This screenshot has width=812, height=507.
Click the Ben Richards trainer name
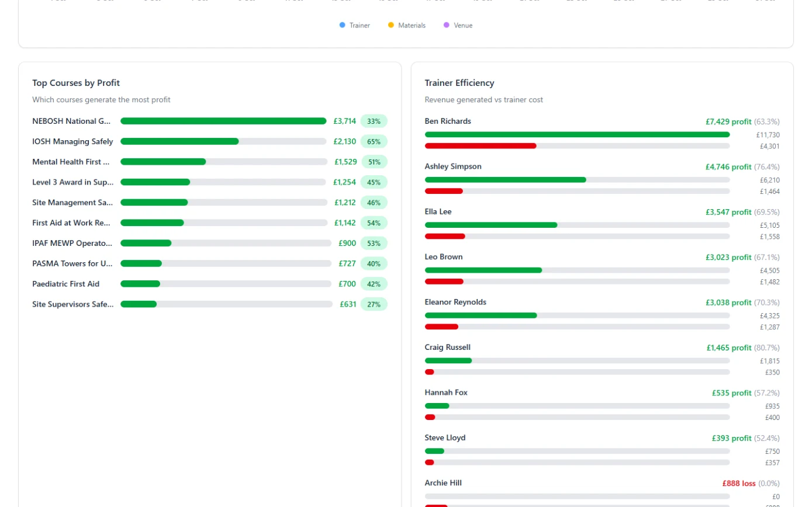coord(448,121)
